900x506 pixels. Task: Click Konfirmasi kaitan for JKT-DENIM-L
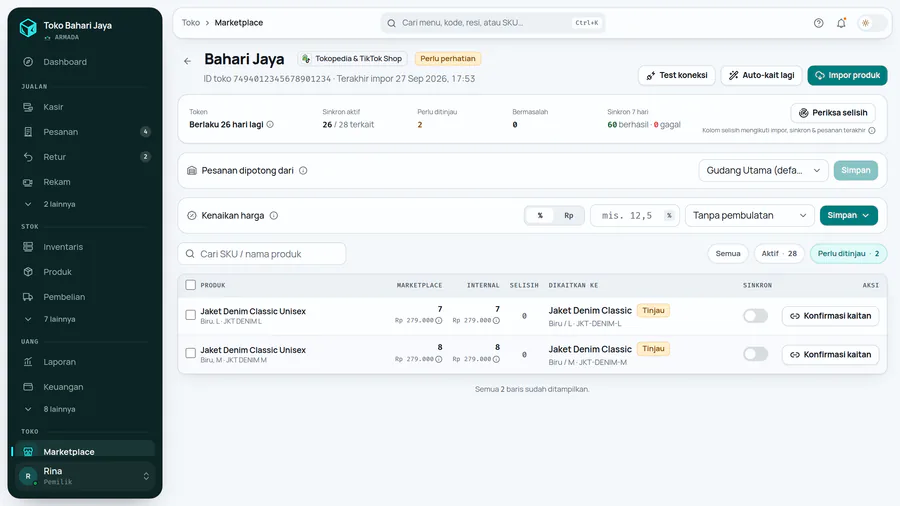point(831,316)
